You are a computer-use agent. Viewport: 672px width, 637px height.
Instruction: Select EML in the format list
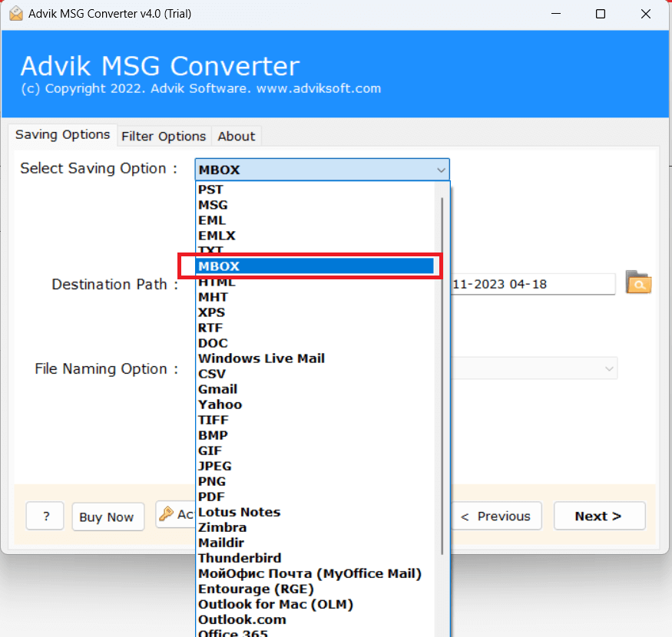point(316,220)
